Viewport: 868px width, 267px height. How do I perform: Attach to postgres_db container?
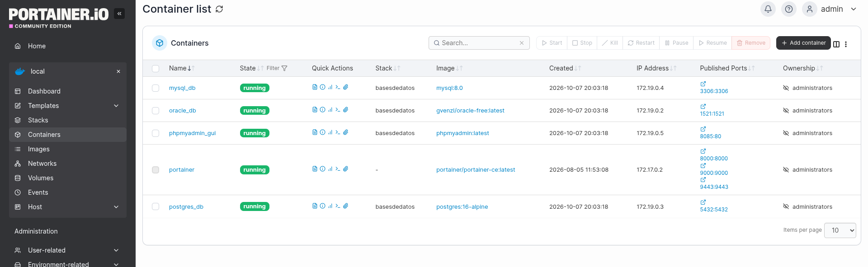pos(345,206)
